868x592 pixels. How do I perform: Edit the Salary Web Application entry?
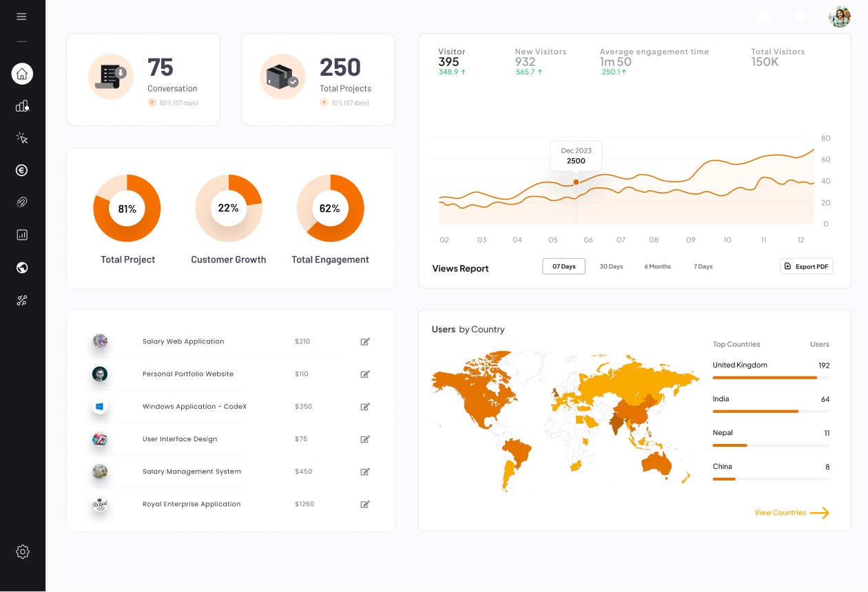[365, 341]
